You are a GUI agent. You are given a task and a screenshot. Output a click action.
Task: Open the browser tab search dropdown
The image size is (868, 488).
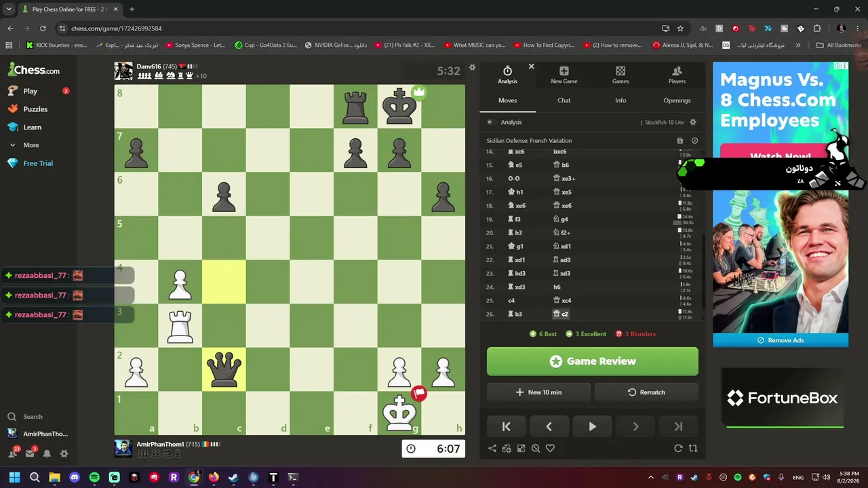pos(9,9)
